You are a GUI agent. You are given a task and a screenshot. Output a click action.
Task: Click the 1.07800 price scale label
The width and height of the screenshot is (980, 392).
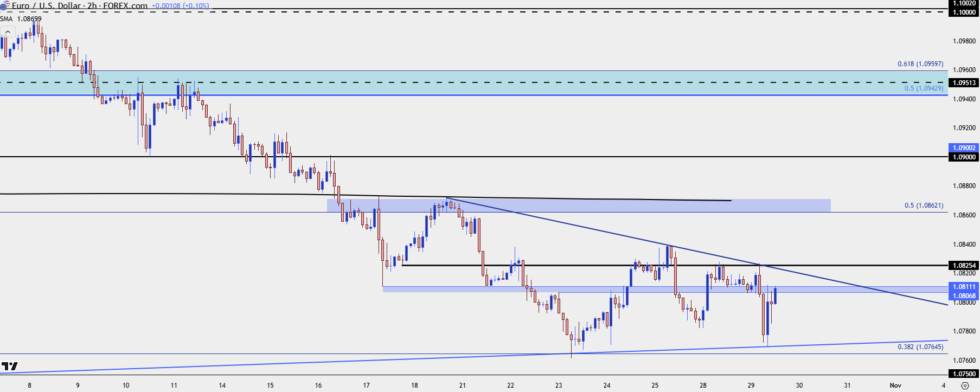pos(964,331)
